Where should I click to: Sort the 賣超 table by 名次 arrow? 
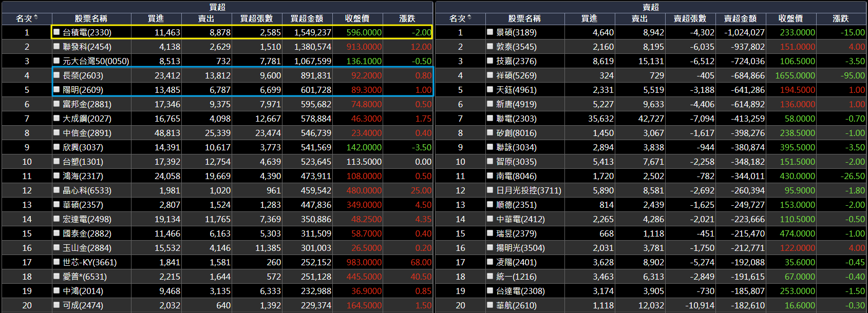(x=469, y=18)
